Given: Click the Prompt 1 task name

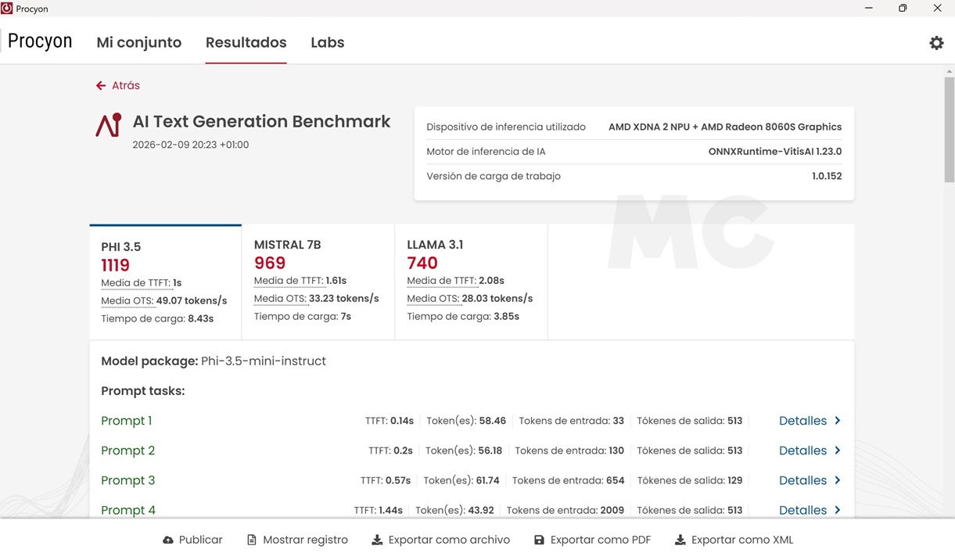Looking at the screenshot, I should 127,421.
